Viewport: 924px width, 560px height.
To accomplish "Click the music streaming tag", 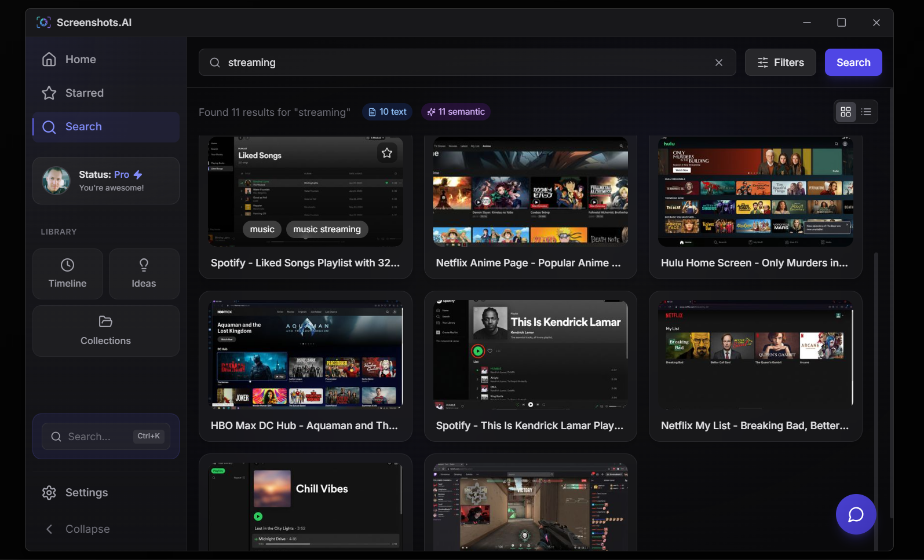I will (327, 229).
